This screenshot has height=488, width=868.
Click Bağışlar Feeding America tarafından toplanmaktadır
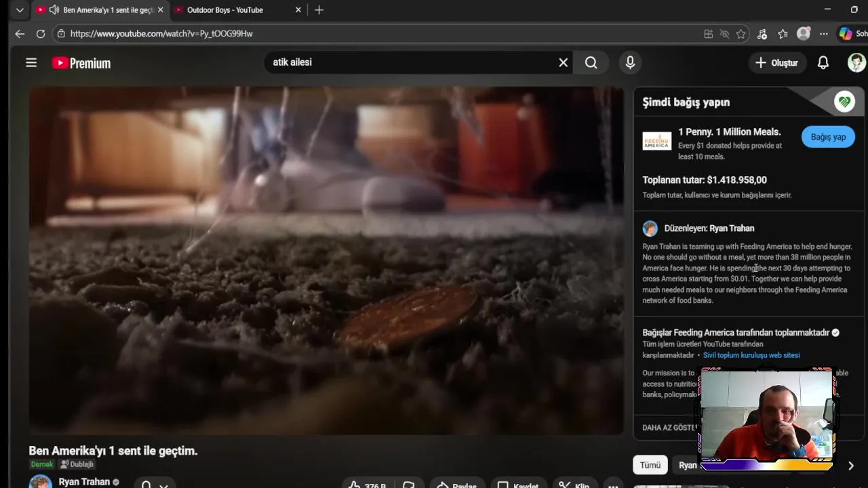736,333
